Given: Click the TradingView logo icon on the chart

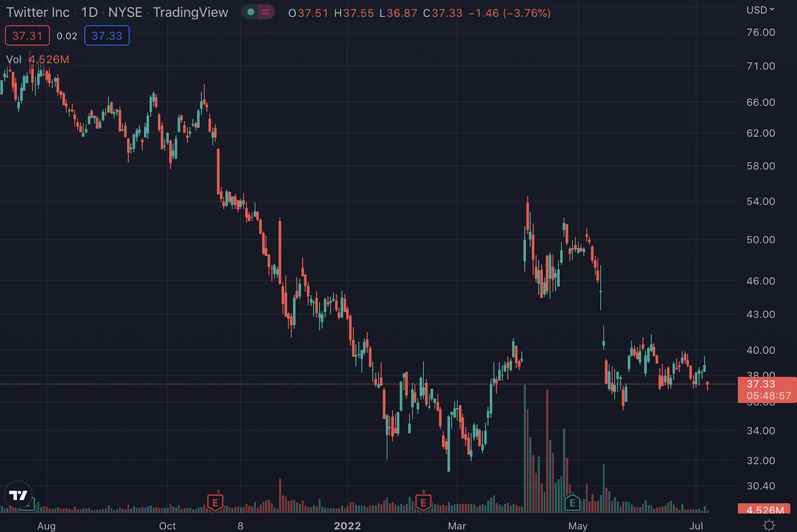Looking at the screenshot, I should coord(18,495).
